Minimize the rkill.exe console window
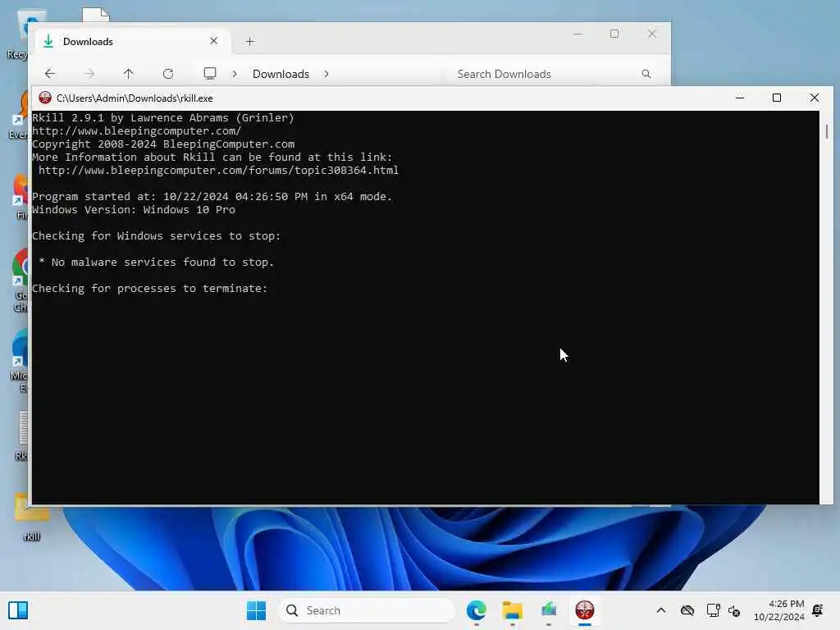 click(740, 98)
